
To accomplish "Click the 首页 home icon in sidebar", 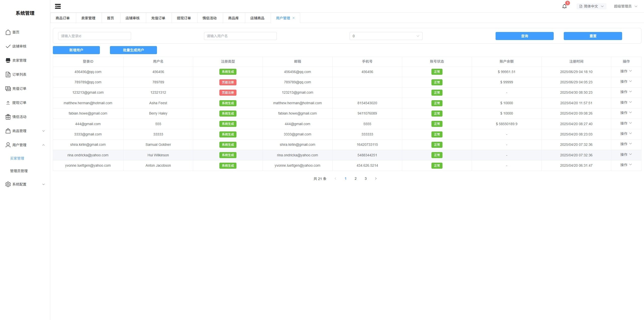I will pyautogui.click(x=8, y=32).
